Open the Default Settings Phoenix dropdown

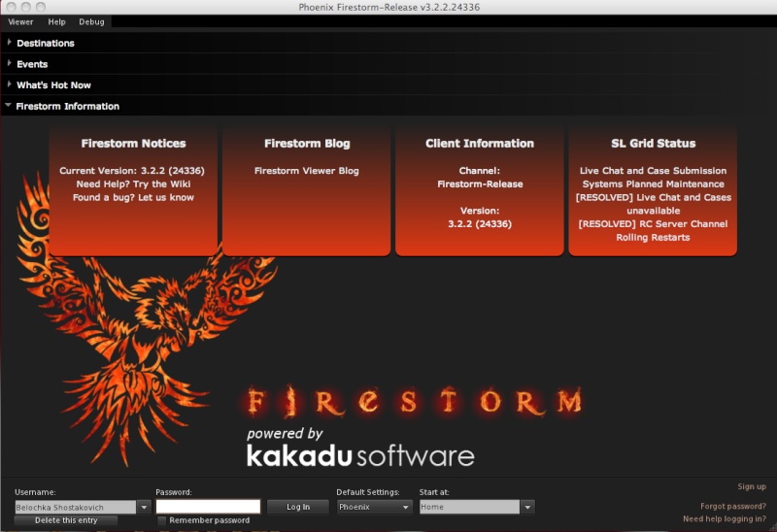coord(374,507)
